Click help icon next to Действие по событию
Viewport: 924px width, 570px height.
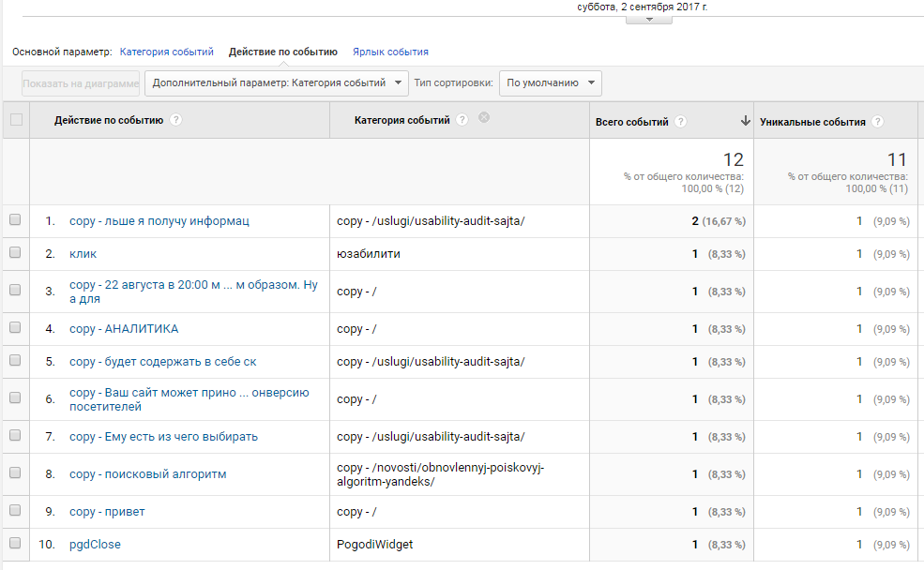point(175,120)
